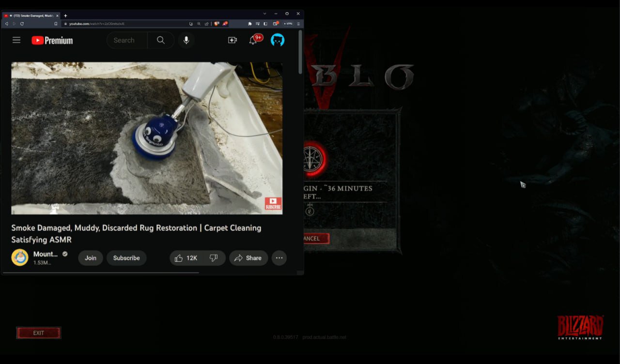620x364 pixels.
Task: Open a new browser tab
Action: tap(65, 15)
